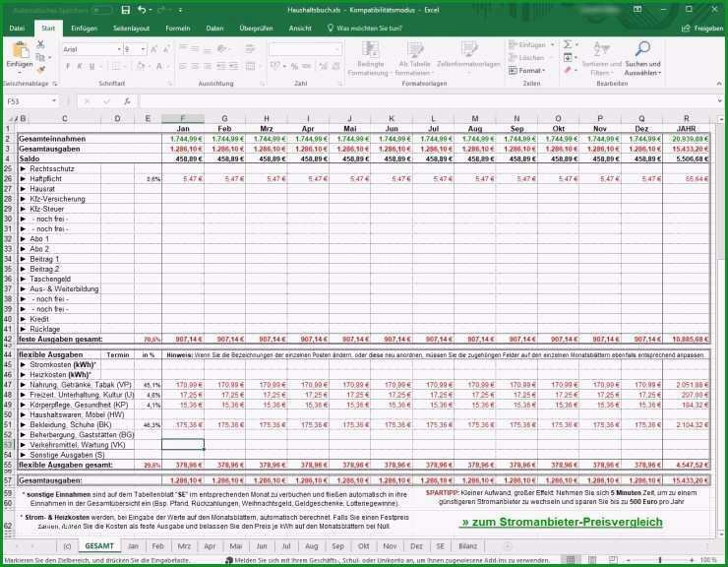Click the fill color bucket icon

pos(141,67)
